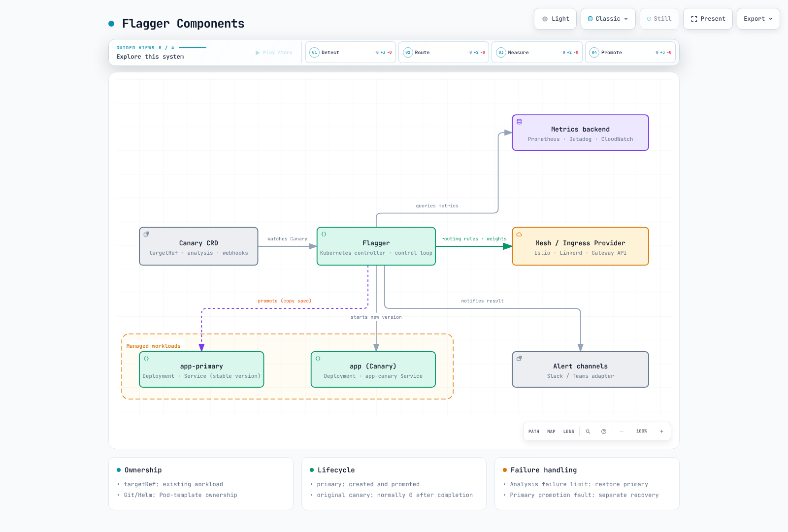Screen dimensions: 788x532
Task: Toggle LENS mode in canvas toolbar
Action: point(569,432)
